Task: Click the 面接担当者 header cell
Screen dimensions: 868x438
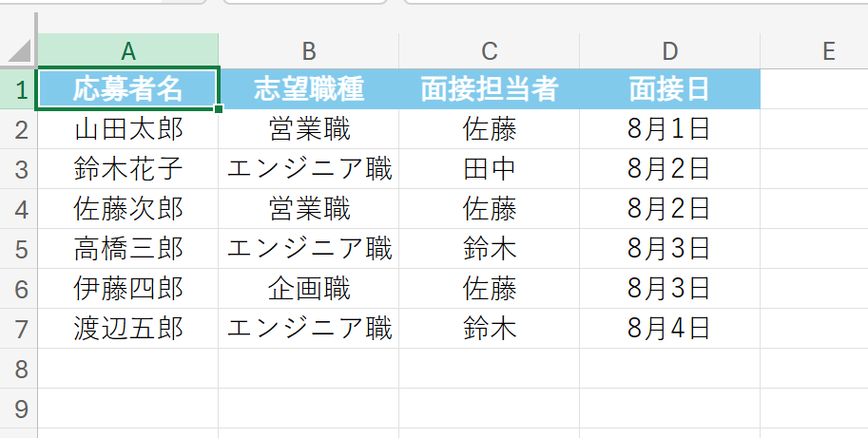Action: [489, 89]
